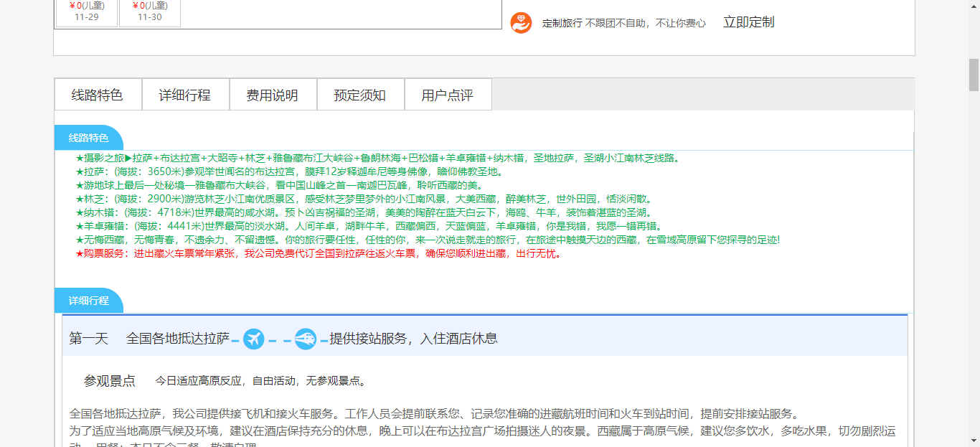Click the 第一天 itinerary heading
Viewport: 980px width, 447px height.
click(x=88, y=339)
